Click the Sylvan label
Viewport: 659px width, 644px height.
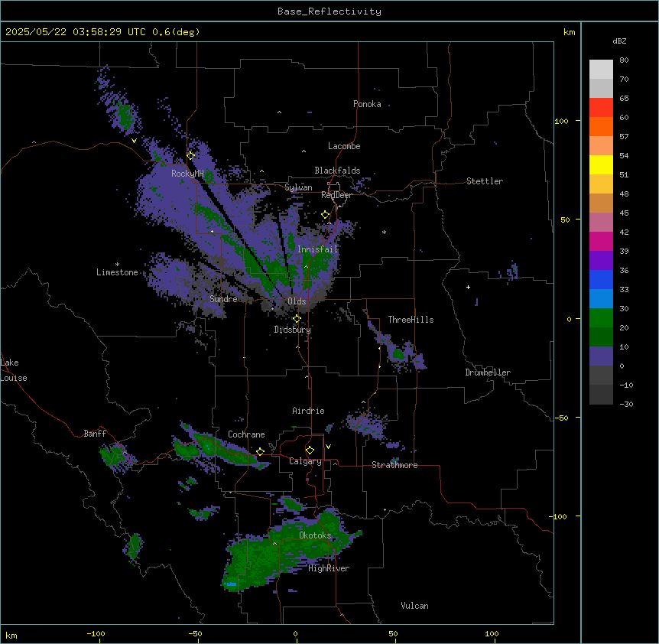298,187
